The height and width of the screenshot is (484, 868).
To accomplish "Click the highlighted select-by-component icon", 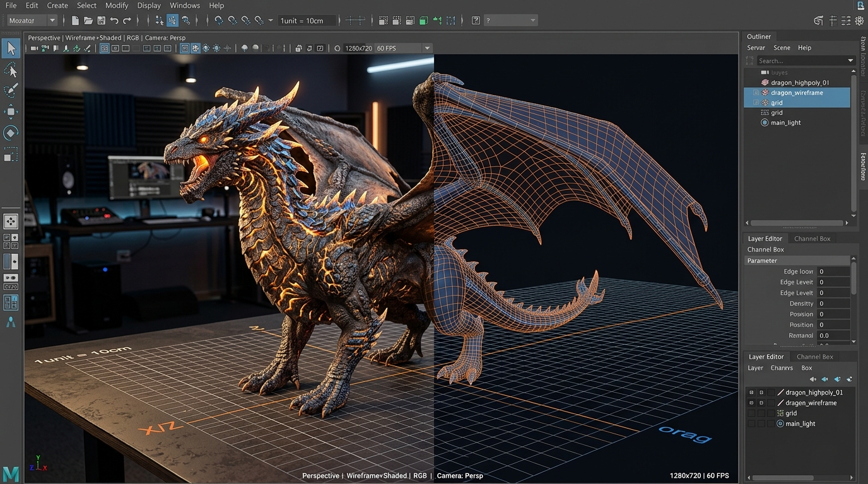I will [172, 21].
